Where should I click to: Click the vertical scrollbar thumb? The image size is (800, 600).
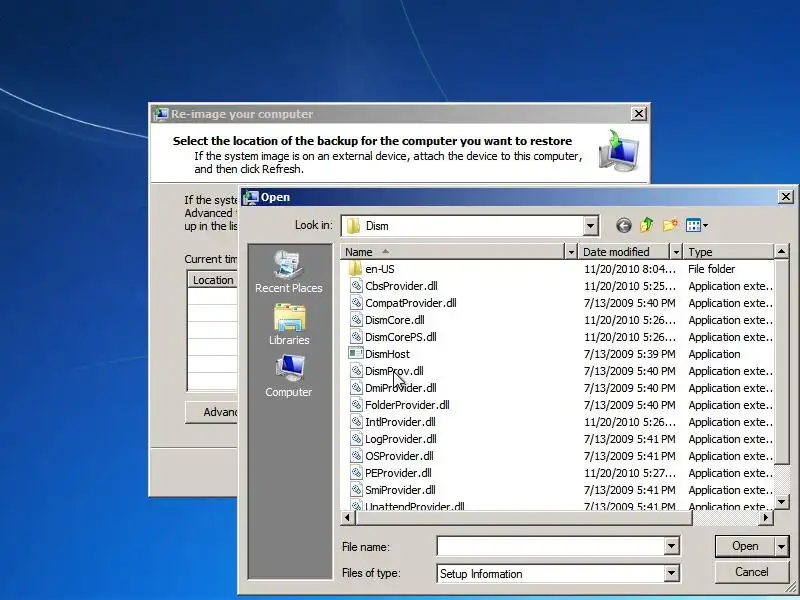781,362
